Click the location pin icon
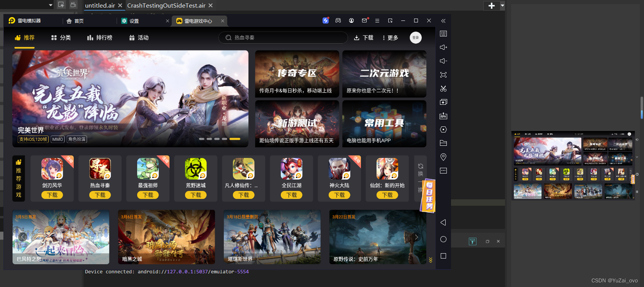The width and height of the screenshot is (644, 287). click(x=443, y=157)
